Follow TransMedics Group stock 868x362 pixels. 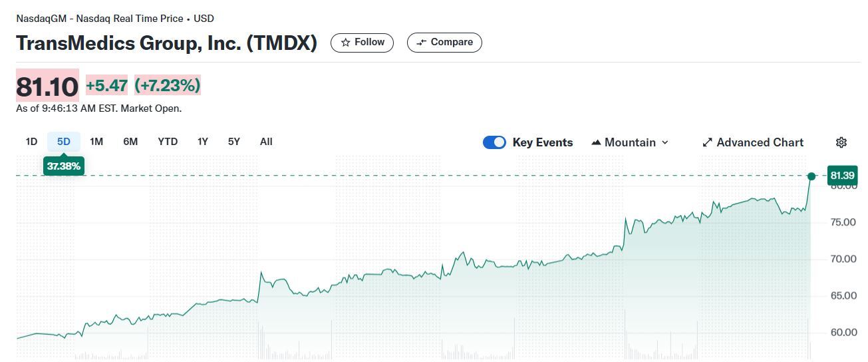362,43
